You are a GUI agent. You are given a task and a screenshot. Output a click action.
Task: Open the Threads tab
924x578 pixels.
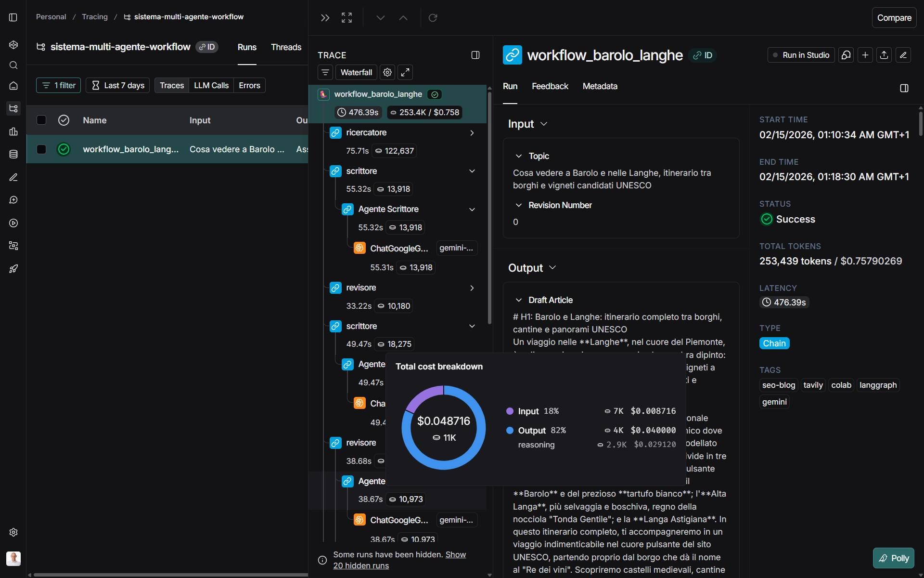pyautogui.click(x=286, y=47)
